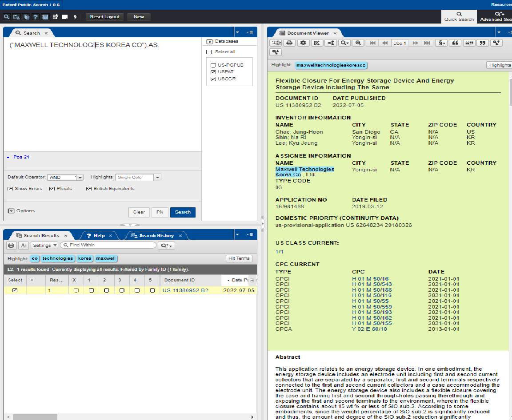This screenshot has width=512, height=420.
Task: Open Document Viewer settings gear
Action: (303, 43)
